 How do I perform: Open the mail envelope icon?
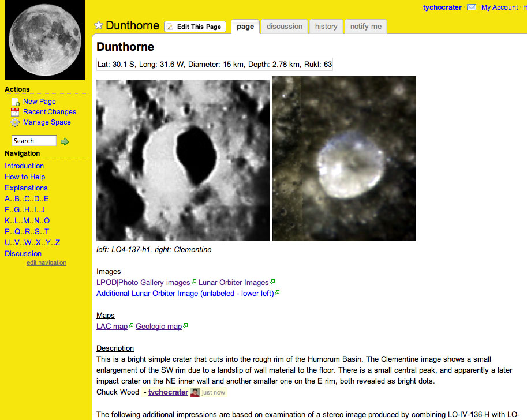point(472,7)
